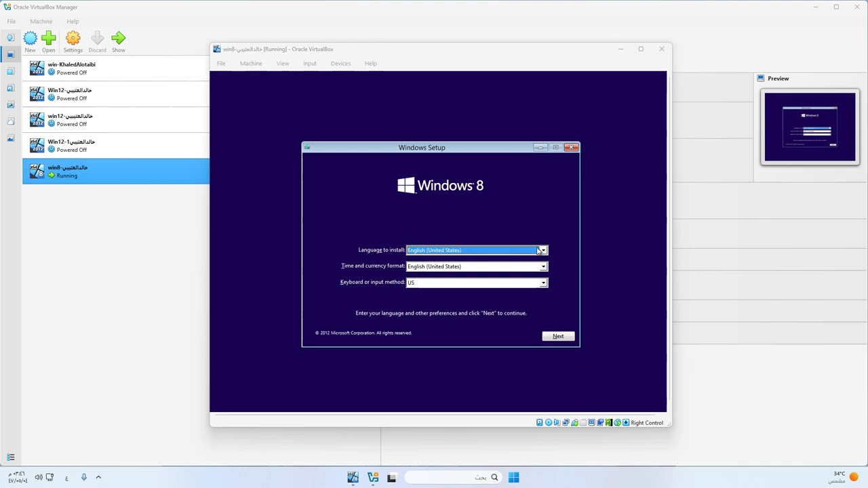Select the Win12-1خالدالعتيبي virtual machine

pos(116,146)
